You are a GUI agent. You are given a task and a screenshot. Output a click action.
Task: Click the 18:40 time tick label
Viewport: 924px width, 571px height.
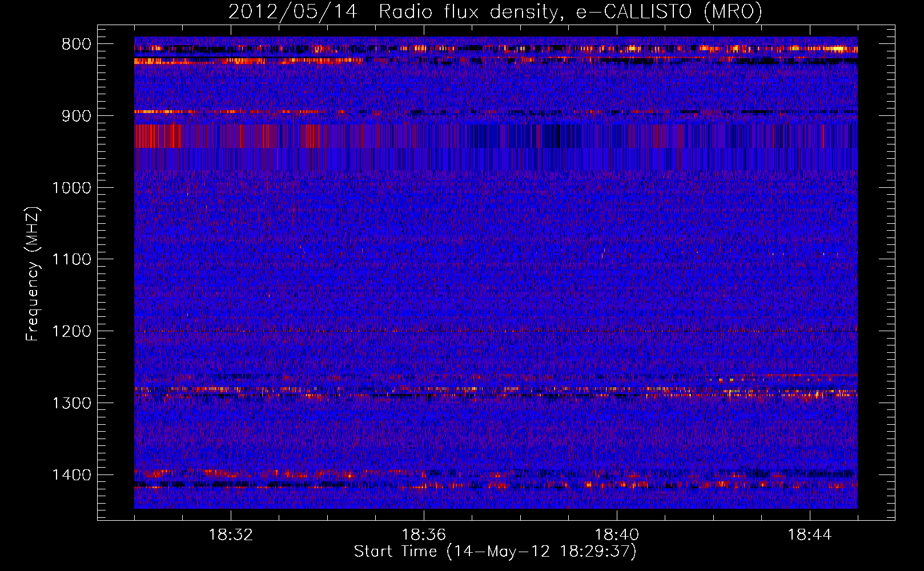617,535
